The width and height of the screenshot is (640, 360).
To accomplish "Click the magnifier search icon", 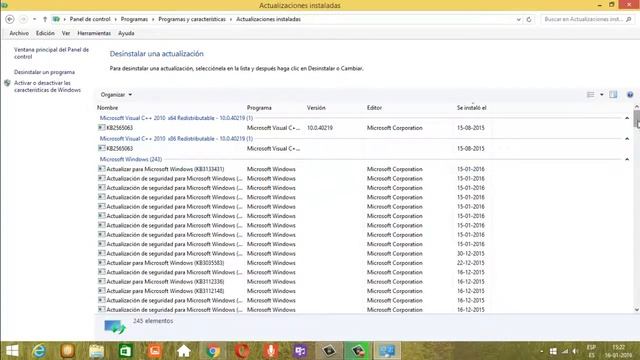I will coord(629,19).
